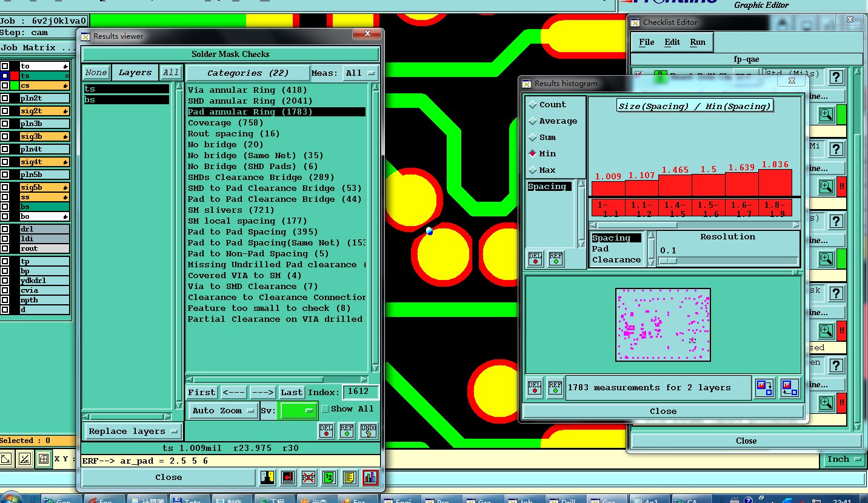Image resolution: width=868 pixels, height=503 pixels.
Task: Click DEL icon in Results viewer
Action: coord(326,431)
